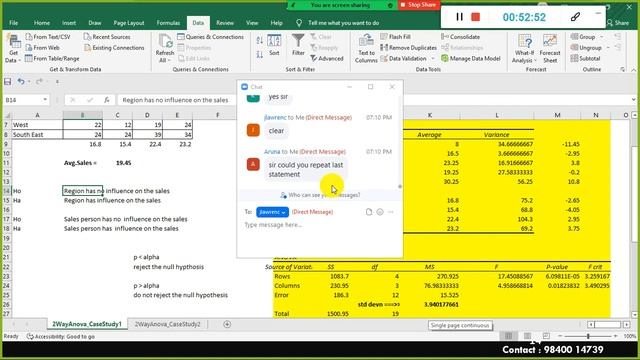Launch Text to Columns wizard
This screenshot has width=640, height=360.
pyautogui.click(x=366, y=49)
